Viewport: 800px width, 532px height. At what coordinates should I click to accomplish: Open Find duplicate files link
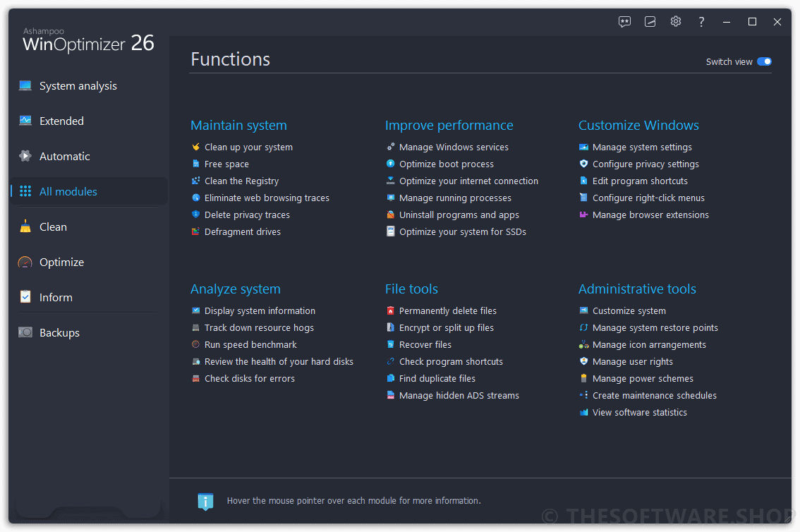pyautogui.click(x=437, y=378)
